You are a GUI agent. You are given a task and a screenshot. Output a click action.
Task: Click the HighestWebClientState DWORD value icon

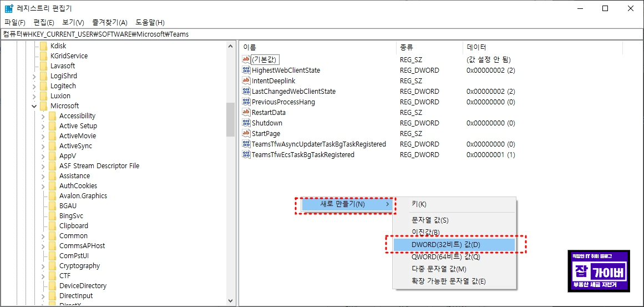246,71
